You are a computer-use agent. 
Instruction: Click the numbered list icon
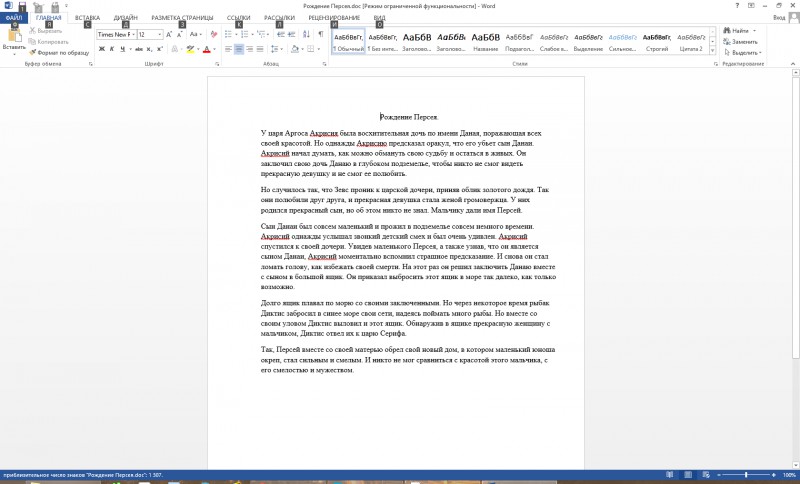tap(244, 34)
